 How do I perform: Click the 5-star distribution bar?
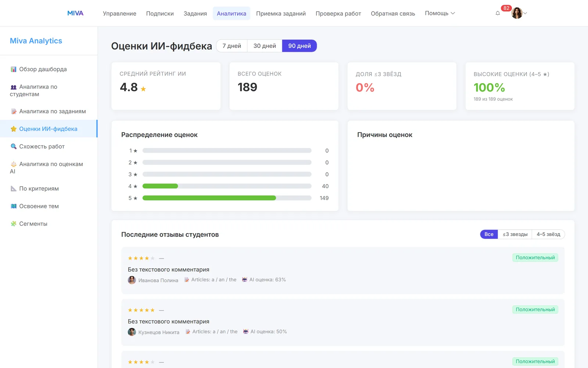(x=227, y=198)
